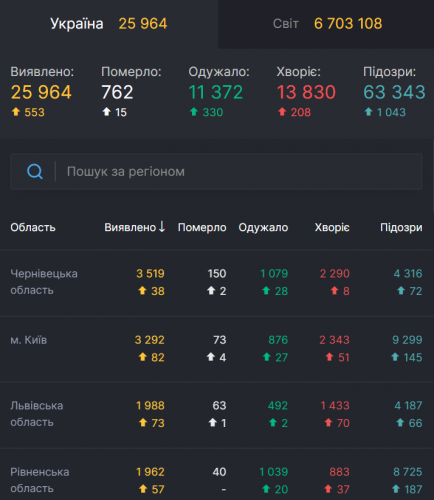Switch to the Світ tab
Image resolution: width=434 pixels, height=500 pixels.
pyautogui.click(x=326, y=24)
